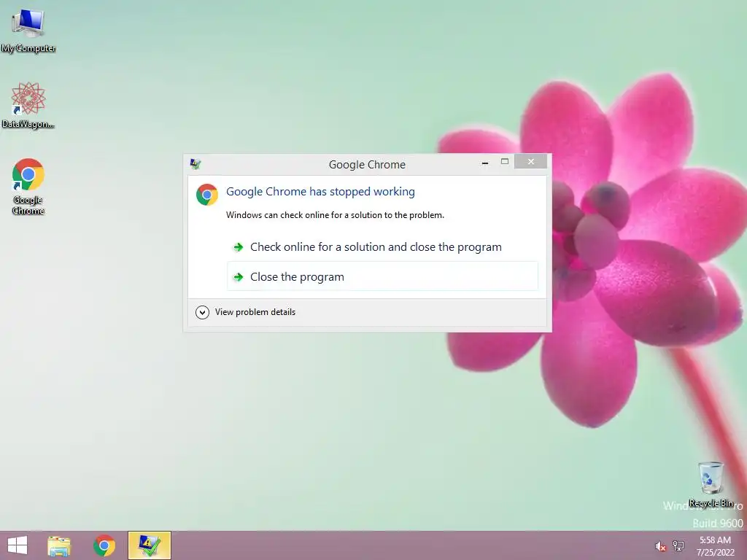Click the dialog title bar system icon
Image resolution: width=747 pixels, height=560 pixels.
pos(196,164)
